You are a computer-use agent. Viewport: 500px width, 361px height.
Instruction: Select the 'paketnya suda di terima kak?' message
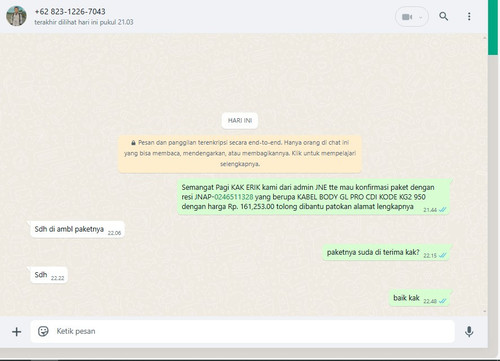pos(386,252)
